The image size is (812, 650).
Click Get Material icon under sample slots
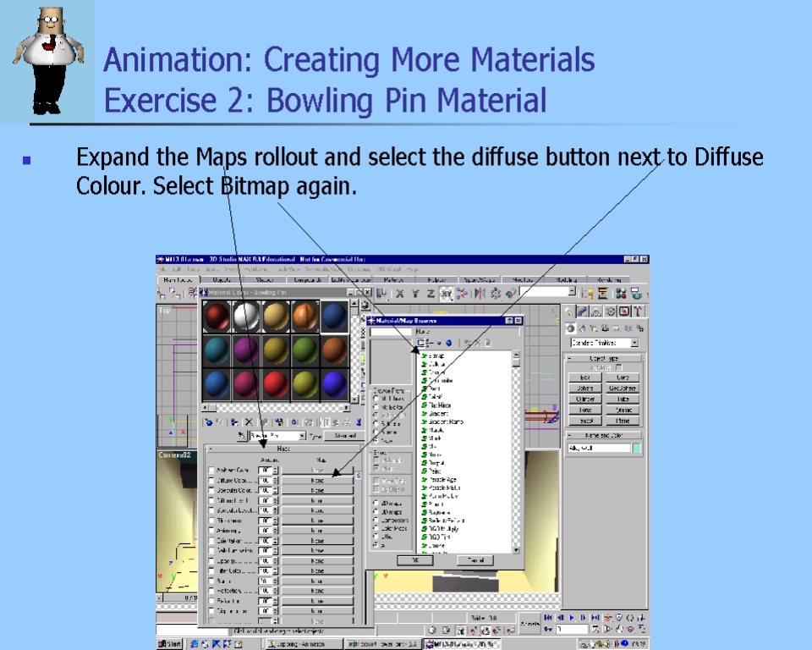pyautogui.click(x=209, y=421)
